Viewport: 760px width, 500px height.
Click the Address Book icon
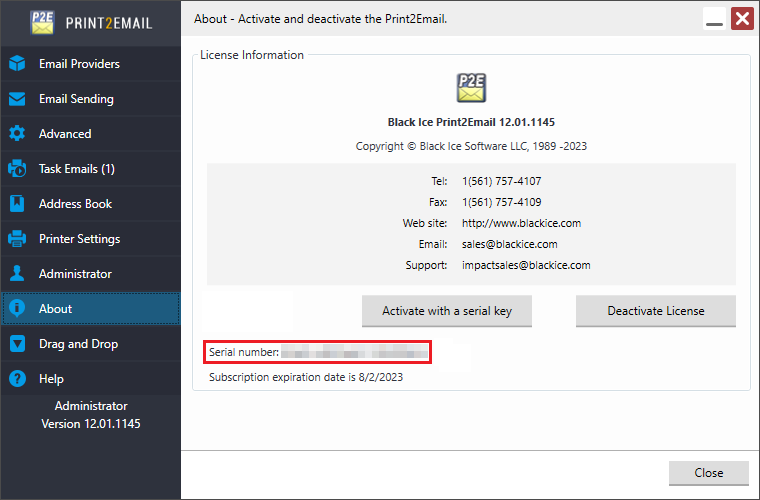[x=17, y=204]
